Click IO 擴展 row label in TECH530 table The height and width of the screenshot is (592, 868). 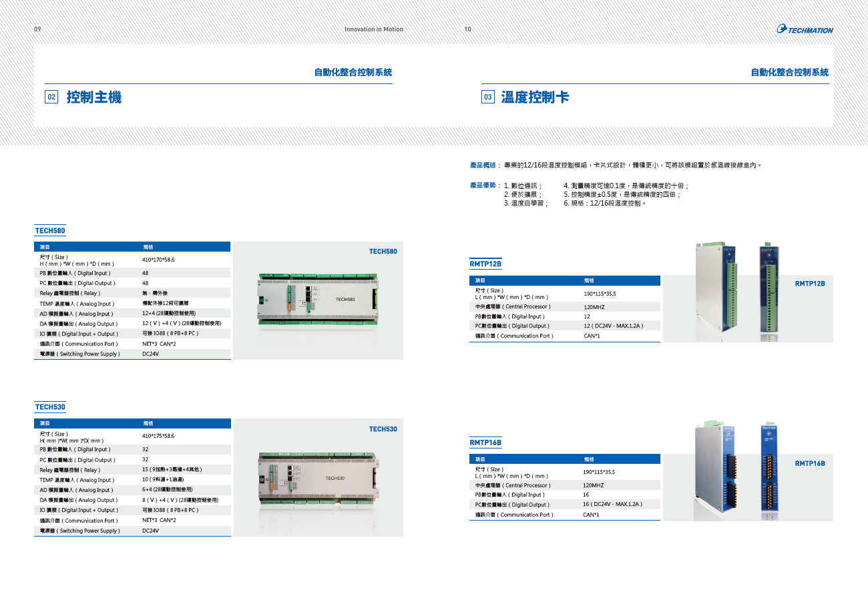tap(79, 510)
